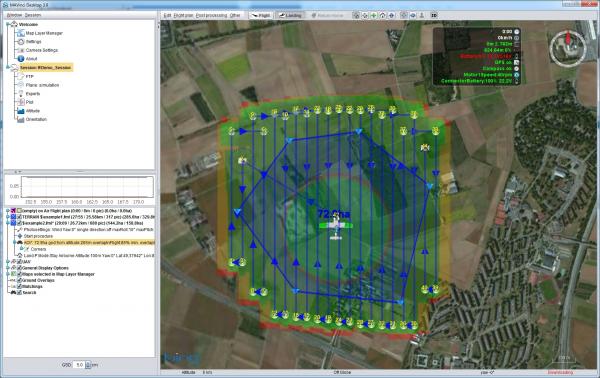Open the Settings gear entry
This screenshot has height=378, width=600.
click(20, 41)
